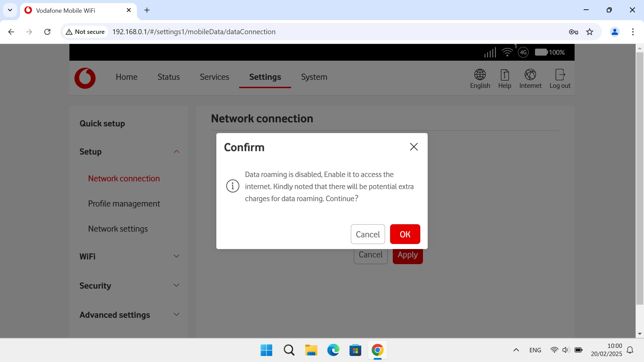The height and width of the screenshot is (362, 644).
Task: Open Microsoft Edge from the taskbar
Action: point(333,350)
